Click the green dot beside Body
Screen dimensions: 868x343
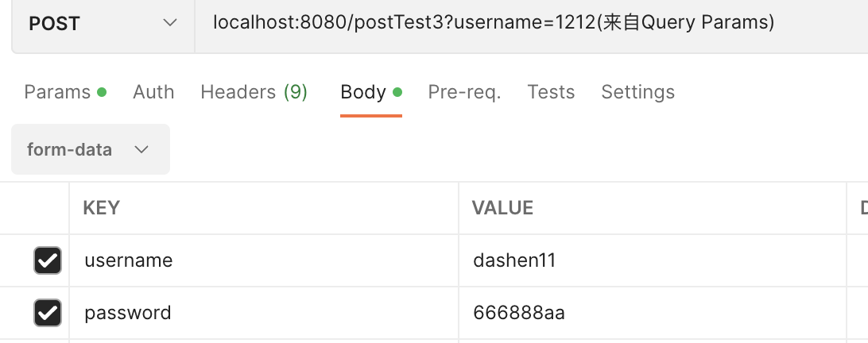click(x=397, y=92)
